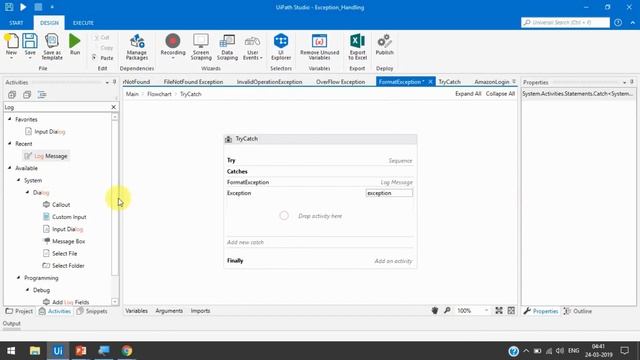Viewport: 640px width, 360px height.
Task: Collapse all activities tree icon
Action: pyautogui.click(x=27, y=95)
